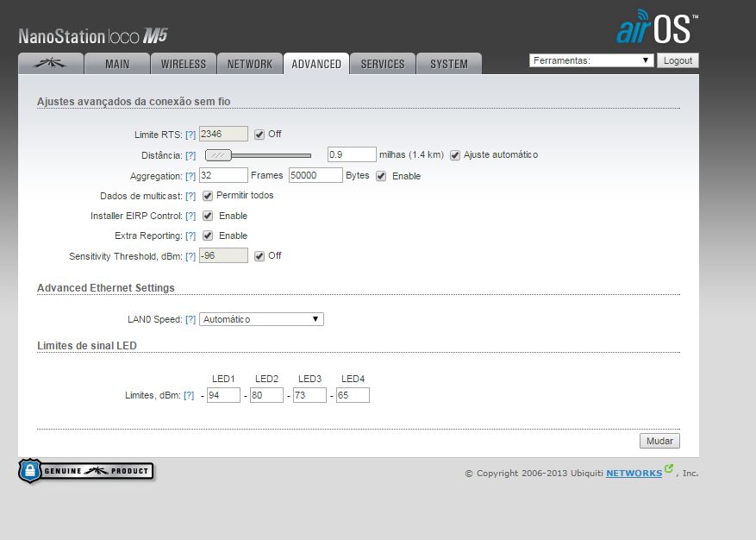756x540 pixels.
Task: Toggle Sensitivity Threshold Off checkbox
Action: click(259, 256)
